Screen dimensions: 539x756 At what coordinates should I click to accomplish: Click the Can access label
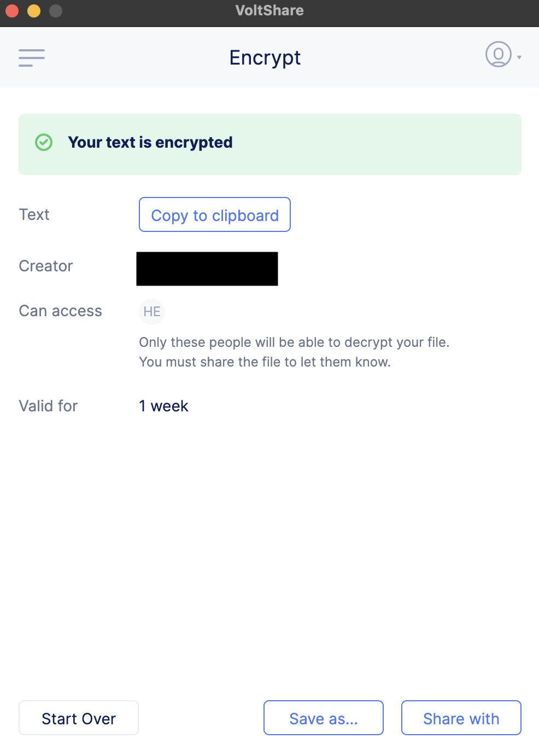pos(60,311)
